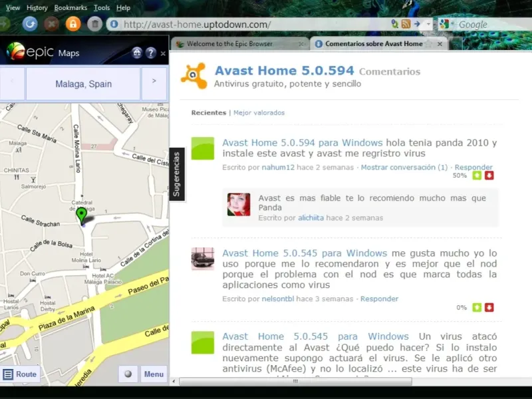Click into the Google search field
Viewport: 532px width, 399px height.
pyautogui.click(x=493, y=25)
